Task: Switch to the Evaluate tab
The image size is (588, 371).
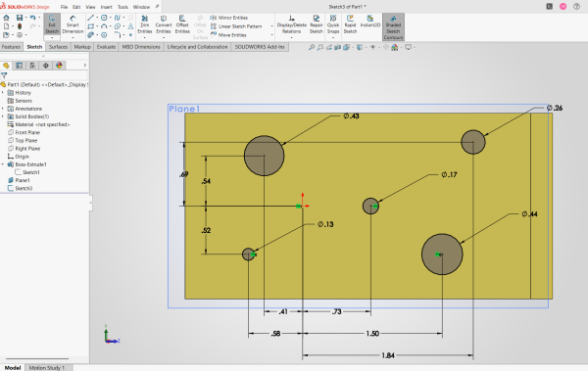Action: (106, 47)
